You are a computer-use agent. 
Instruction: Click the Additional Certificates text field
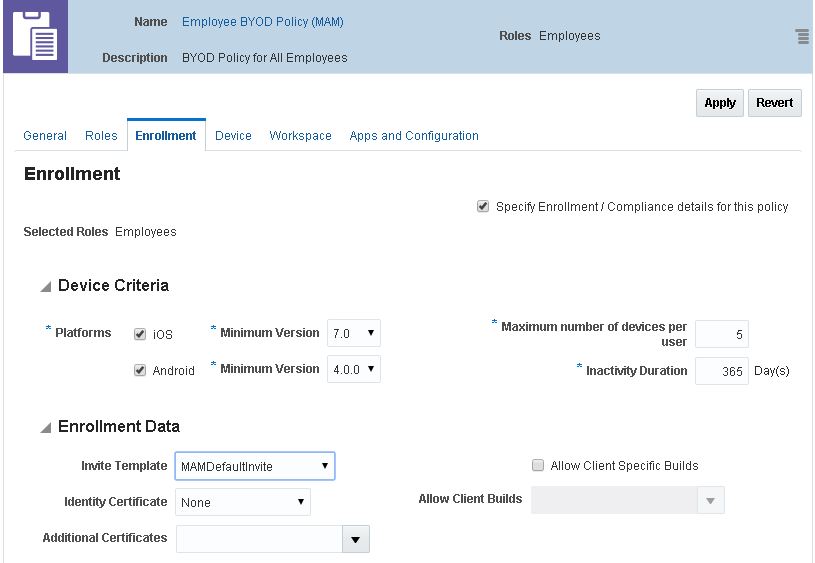coord(259,539)
